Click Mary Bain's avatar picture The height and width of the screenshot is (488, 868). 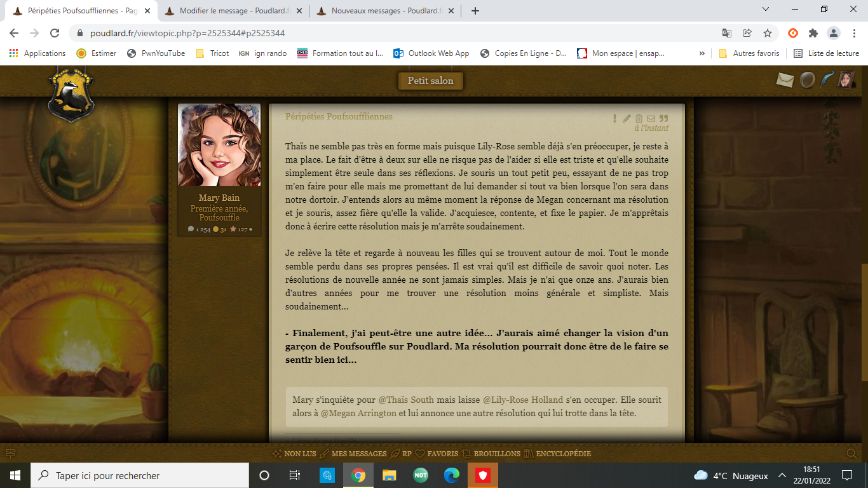click(x=219, y=145)
